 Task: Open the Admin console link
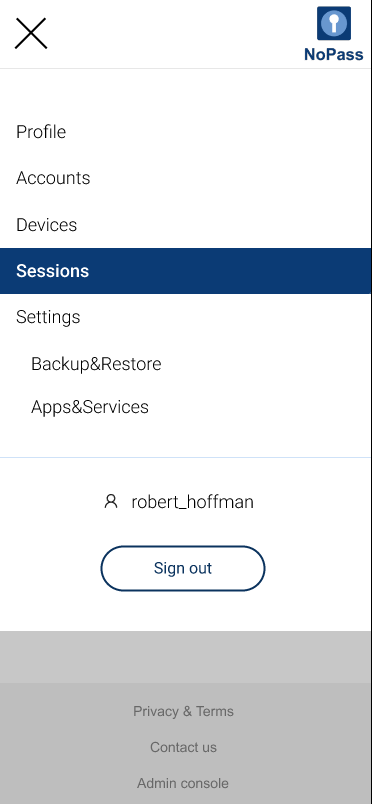click(x=183, y=783)
